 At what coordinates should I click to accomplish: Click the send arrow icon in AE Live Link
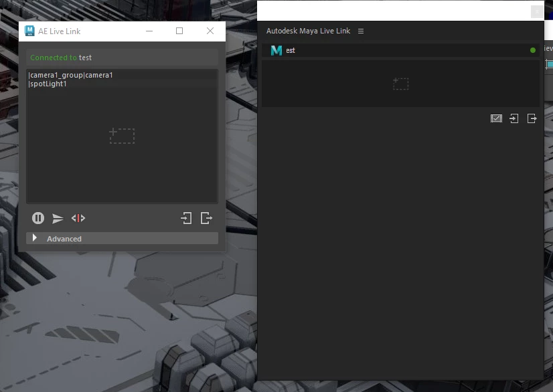pyautogui.click(x=58, y=219)
